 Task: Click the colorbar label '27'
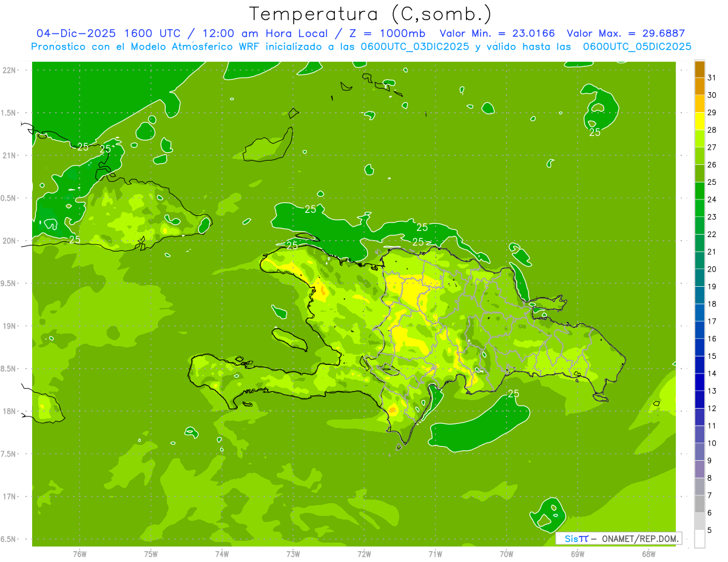(x=712, y=147)
